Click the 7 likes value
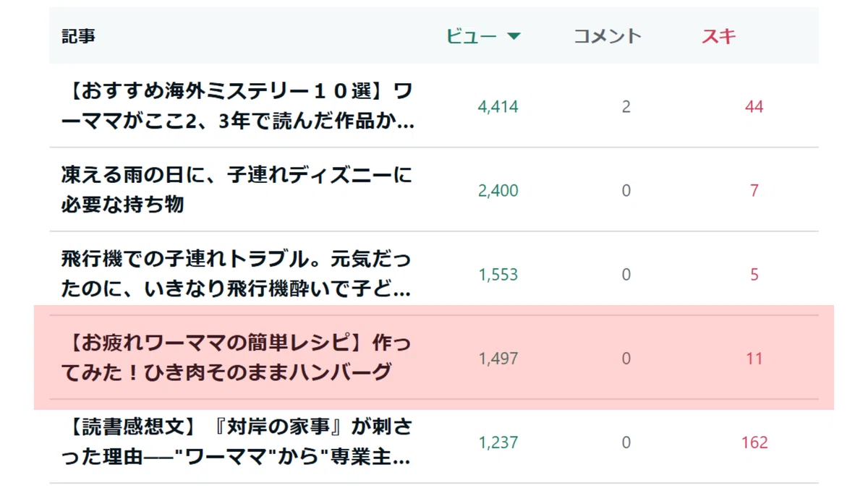Screen dimensions: 868x488 click(x=754, y=191)
